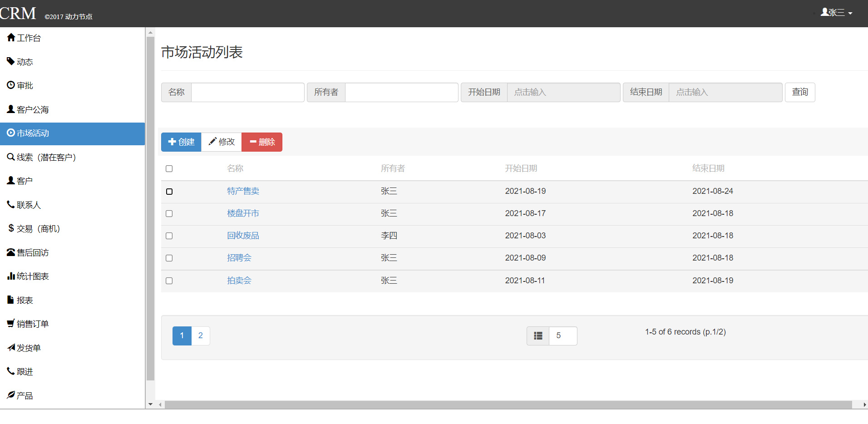
Task: Open the 开始日期 date picker field
Action: [x=563, y=93]
